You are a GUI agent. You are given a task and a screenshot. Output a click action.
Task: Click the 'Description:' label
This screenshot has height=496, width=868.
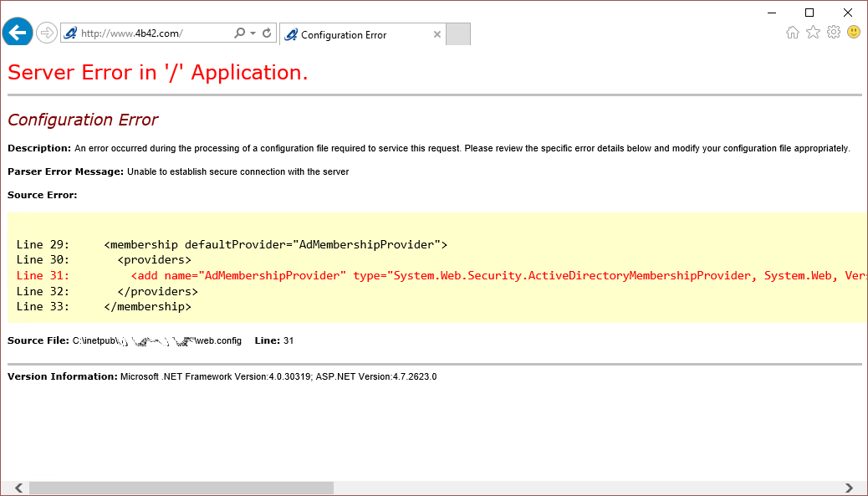pyautogui.click(x=39, y=148)
